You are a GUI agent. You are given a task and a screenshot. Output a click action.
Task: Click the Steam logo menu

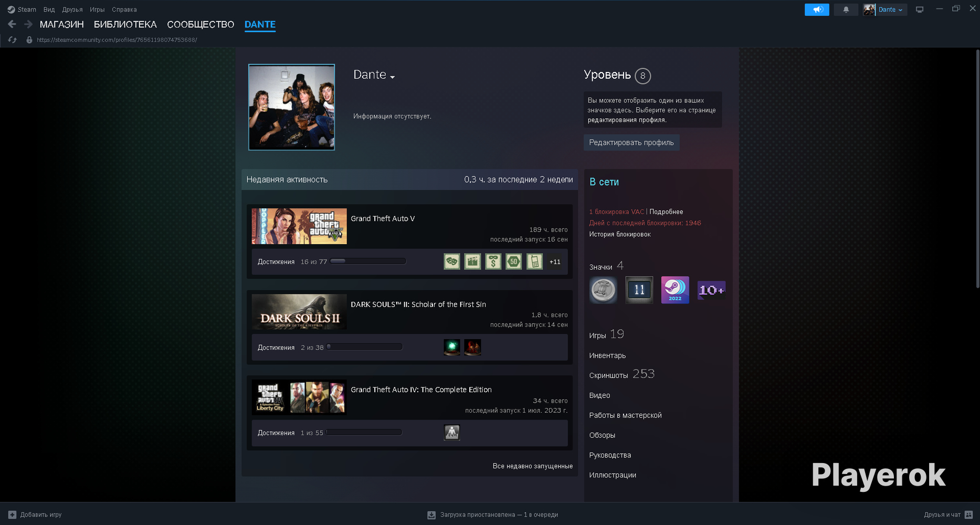point(22,9)
